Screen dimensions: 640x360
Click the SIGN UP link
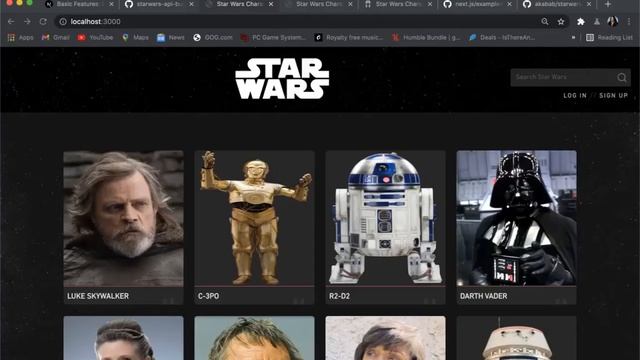click(613, 96)
